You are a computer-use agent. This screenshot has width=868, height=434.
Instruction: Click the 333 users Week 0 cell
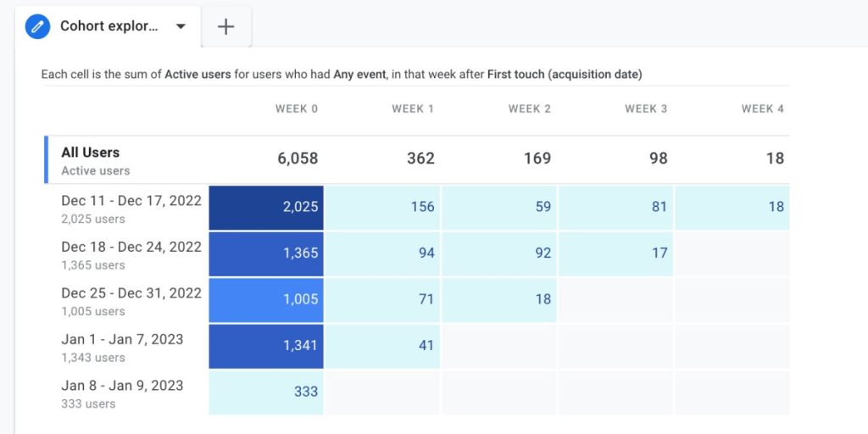266,392
